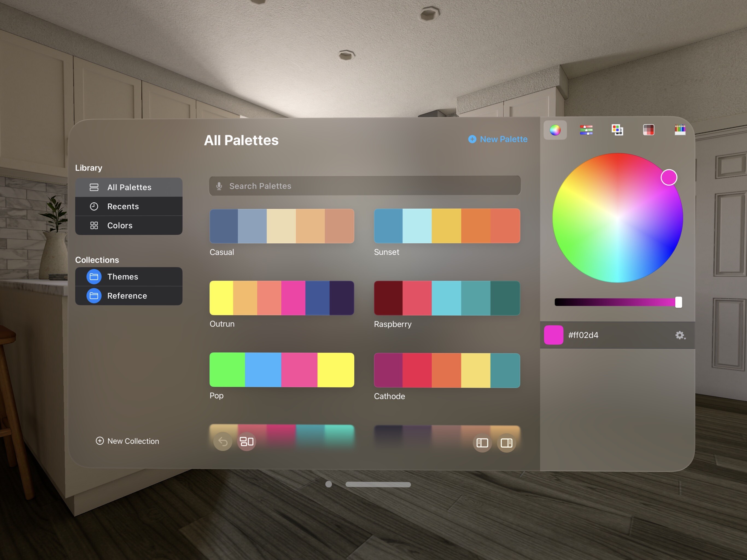The width and height of the screenshot is (747, 560).
Task: Click the Raspberry palette name
Action: 392,324
